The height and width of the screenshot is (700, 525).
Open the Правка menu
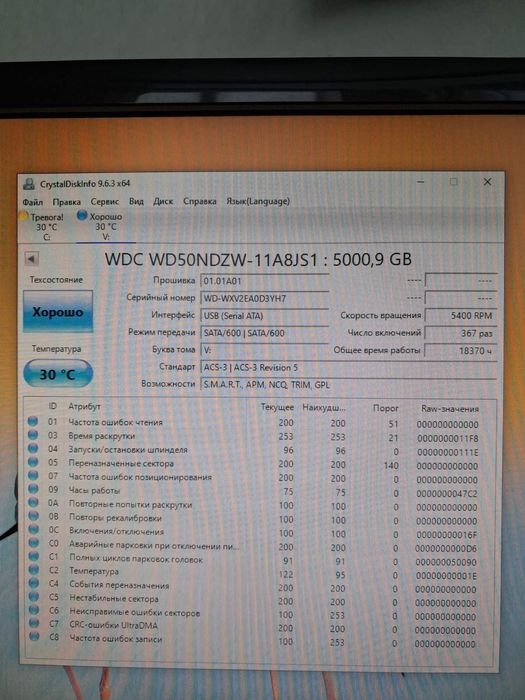67,202
